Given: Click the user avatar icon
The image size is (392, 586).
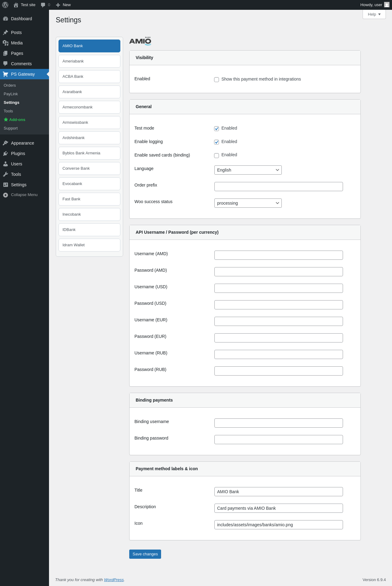Looking at the screenshot, I should pyautogui.click(x=386, y=5).
